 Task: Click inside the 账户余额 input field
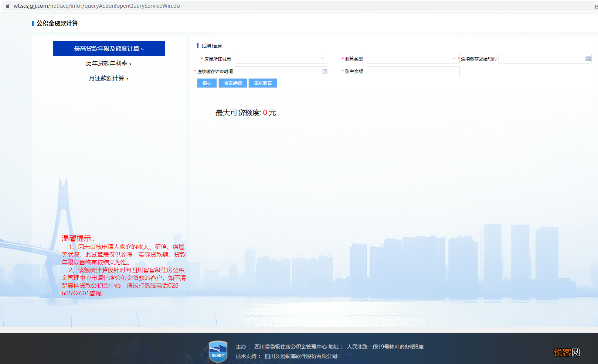point(413,71)
